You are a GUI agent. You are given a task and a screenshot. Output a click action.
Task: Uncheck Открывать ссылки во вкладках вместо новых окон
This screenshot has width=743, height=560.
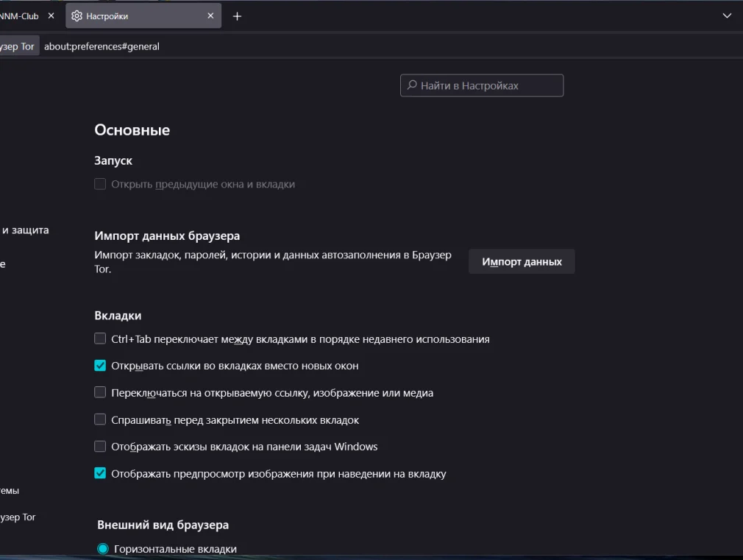(x=100, y=366)
